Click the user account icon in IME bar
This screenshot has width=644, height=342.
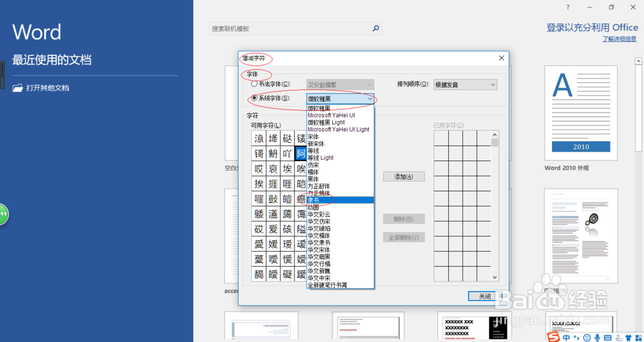click(618, 337)
